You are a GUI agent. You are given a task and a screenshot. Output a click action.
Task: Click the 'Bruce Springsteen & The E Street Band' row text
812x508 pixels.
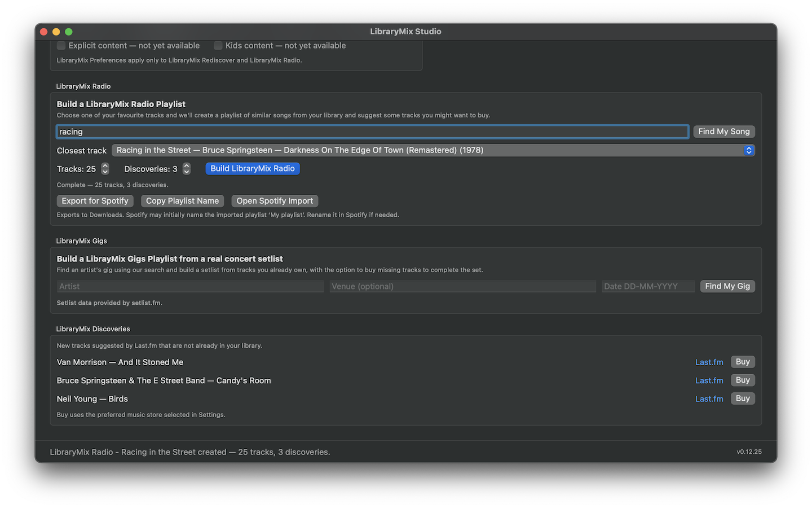pos(164,380)
